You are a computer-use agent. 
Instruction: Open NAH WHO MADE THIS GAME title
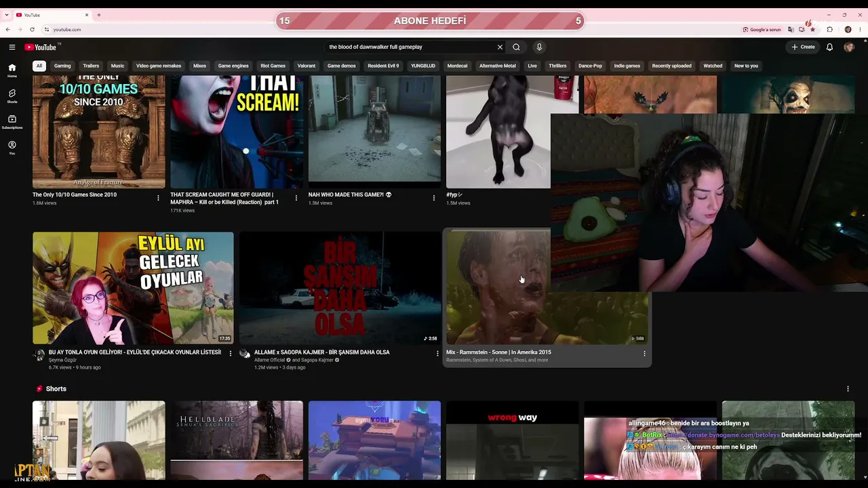[x=350, y=195]
